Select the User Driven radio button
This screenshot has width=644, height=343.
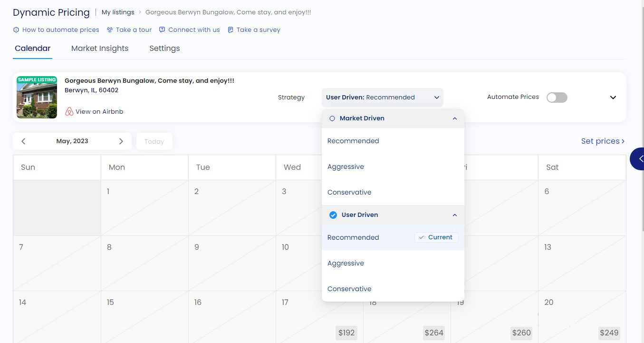pos(333,215)
